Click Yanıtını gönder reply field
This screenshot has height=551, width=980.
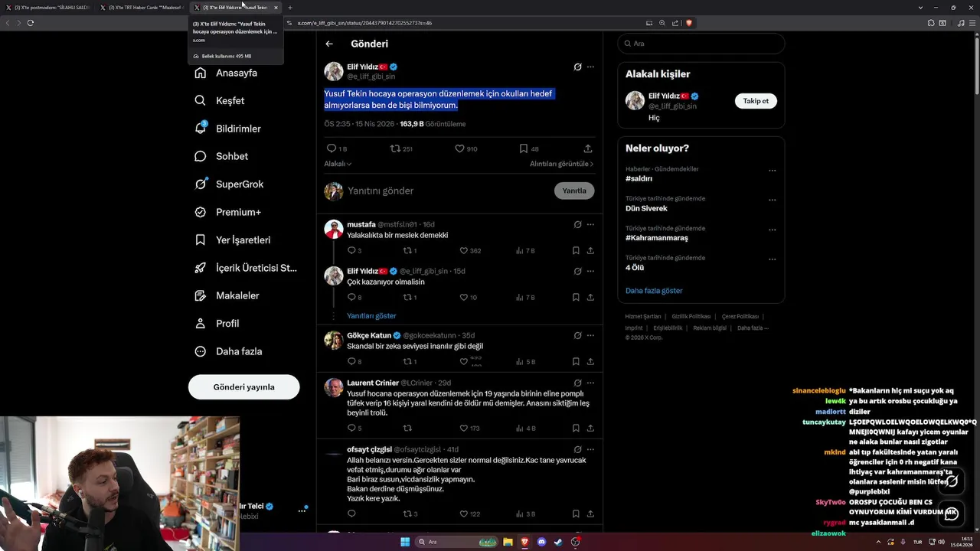446,191
